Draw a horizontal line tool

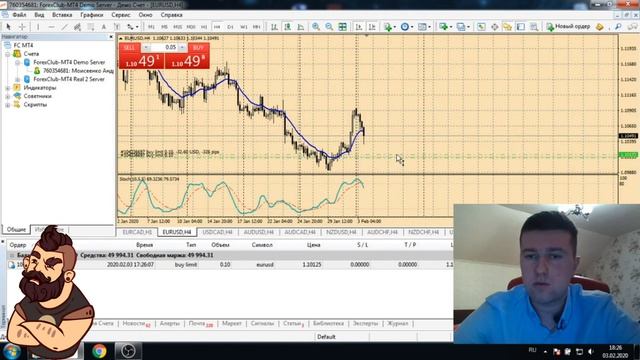coord(51,27)
